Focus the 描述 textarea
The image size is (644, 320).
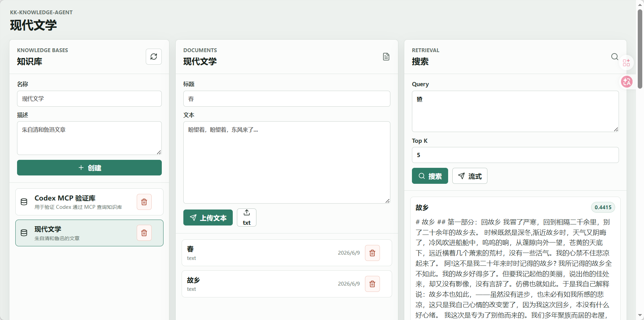[x=89, y=138]
